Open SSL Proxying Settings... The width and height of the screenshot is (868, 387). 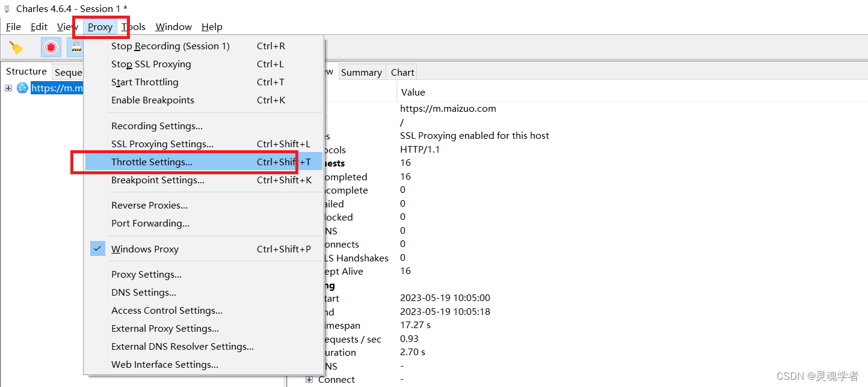[x=203, y=144]
